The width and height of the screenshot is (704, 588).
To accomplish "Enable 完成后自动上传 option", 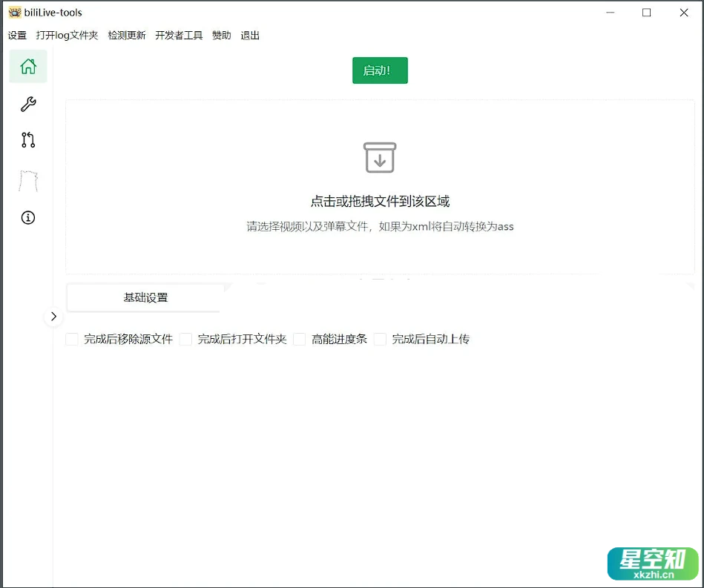I will point(381,339).
